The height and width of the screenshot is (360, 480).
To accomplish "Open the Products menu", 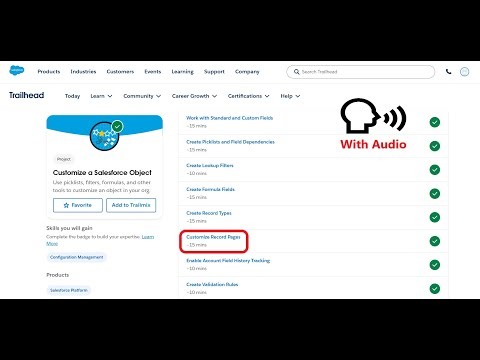I will [49, 71].
